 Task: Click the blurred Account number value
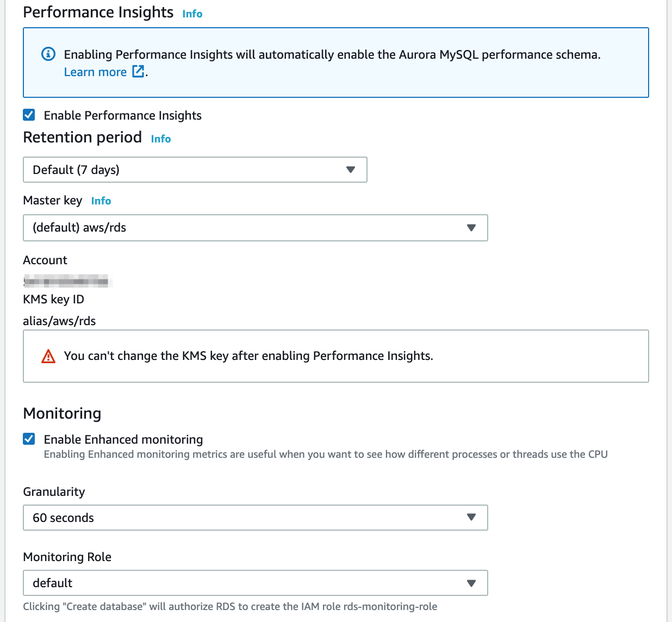tap(66, 281)
